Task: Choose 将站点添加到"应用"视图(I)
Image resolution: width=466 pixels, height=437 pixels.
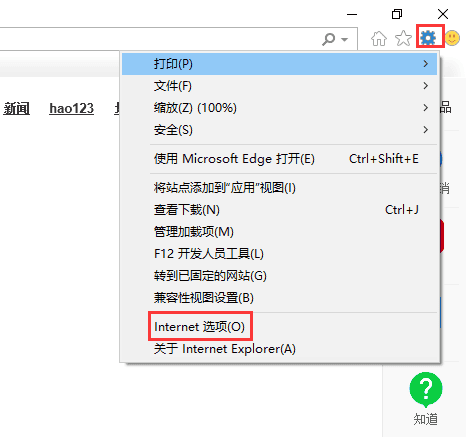Action: pos(279,188)
